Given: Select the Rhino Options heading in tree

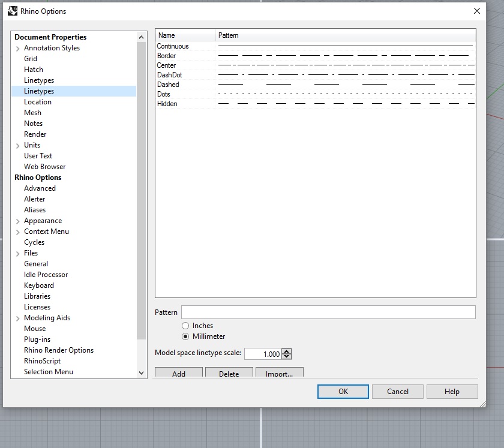Looking at the screenshot, I should click(x=38, y=178).
